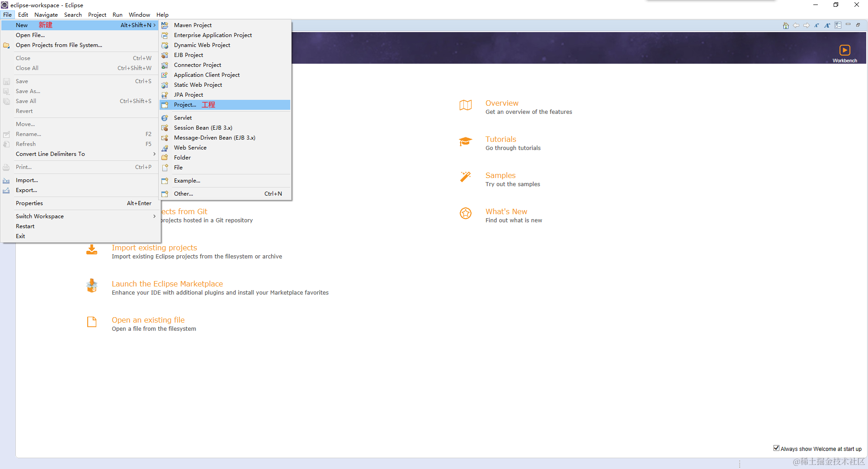The height and width of the screenshot is (469, 868).
Task: Open the Open an existing file link
Action: (148, 320)
